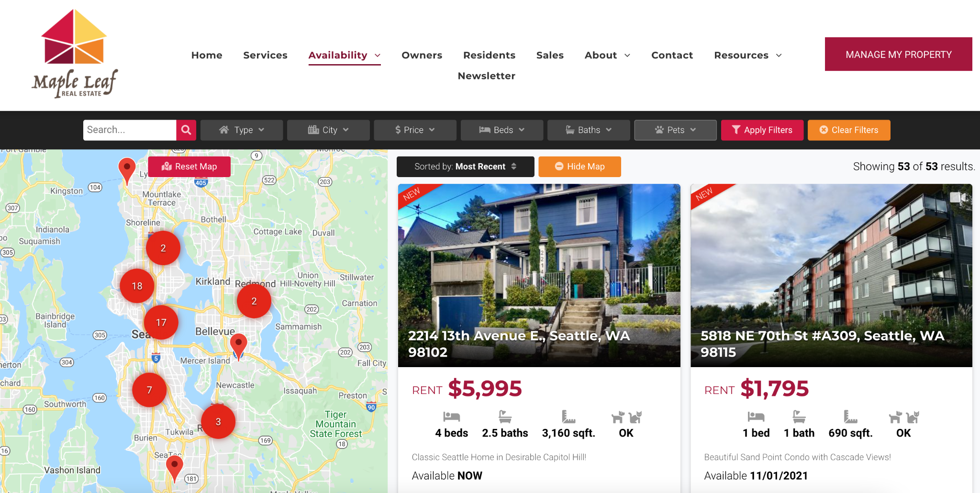Go to the Home page

click(207, 55)
